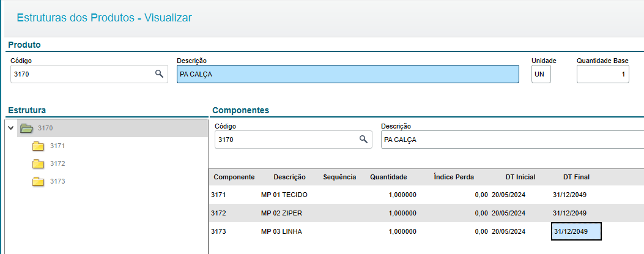Viewport: 644px width, 254px height.
Task: Click the Componente column header
Action: point(234,177)
